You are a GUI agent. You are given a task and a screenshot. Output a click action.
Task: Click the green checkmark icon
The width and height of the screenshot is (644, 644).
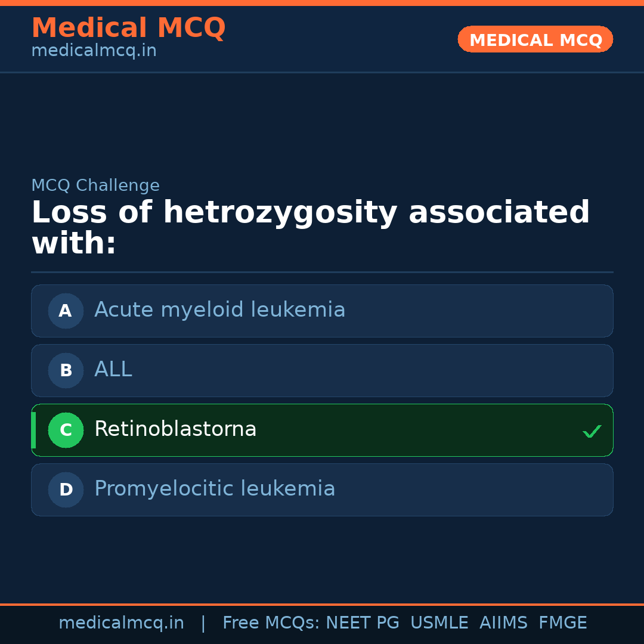(x=592, y=431)
